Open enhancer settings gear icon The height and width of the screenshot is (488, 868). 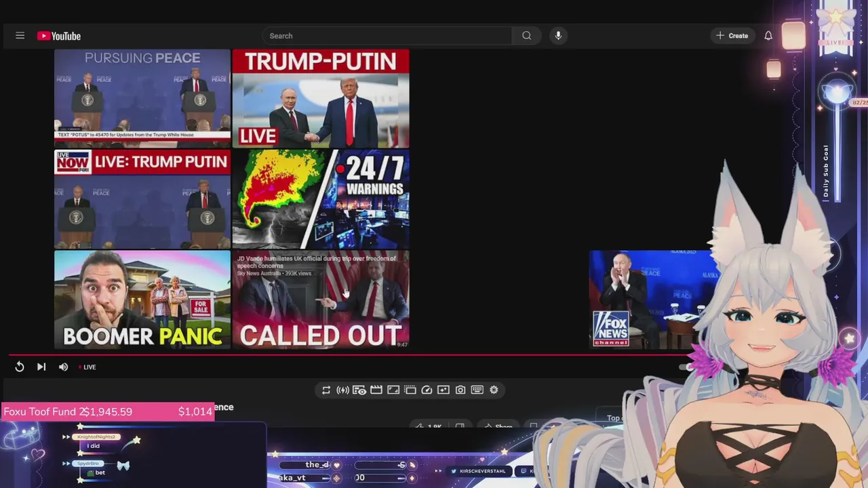[494, 390]
